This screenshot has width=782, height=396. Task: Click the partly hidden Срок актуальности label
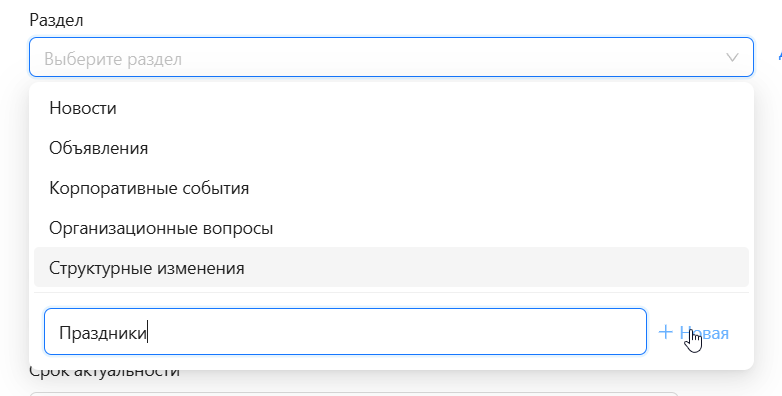pyautogui.click(x=104, y=372)
